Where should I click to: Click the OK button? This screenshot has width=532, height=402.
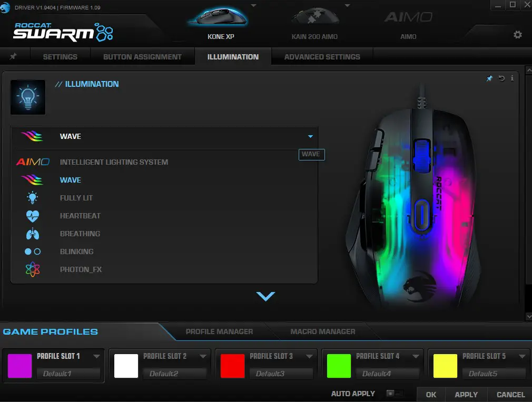(431, 395)
